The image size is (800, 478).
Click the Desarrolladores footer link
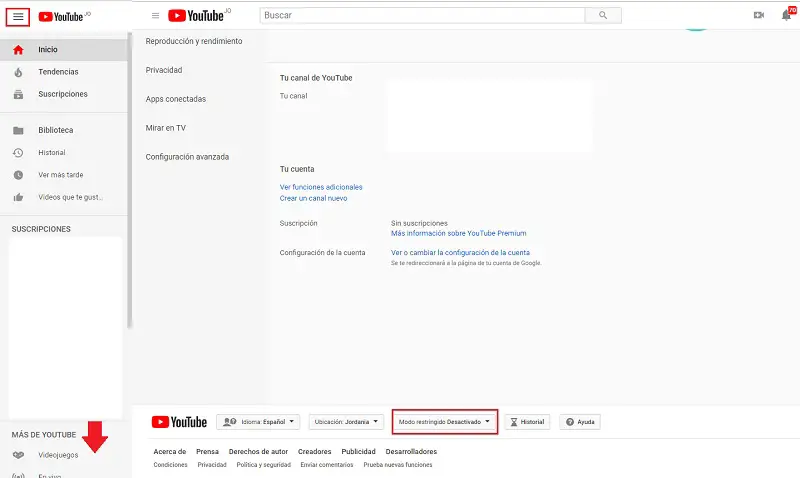pyautogui.click(x=411, y=451)
